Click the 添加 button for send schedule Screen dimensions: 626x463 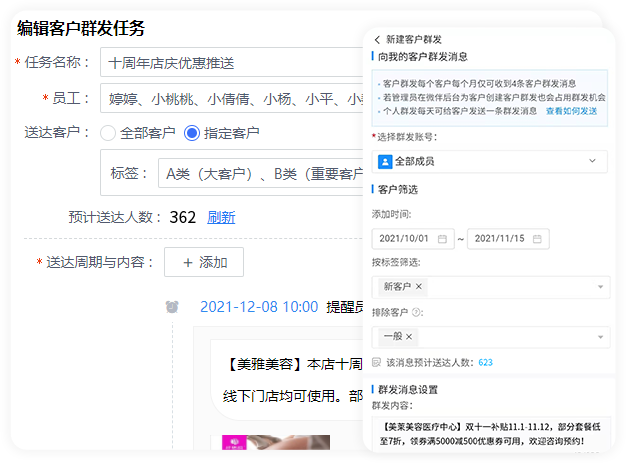coord(203,262)
